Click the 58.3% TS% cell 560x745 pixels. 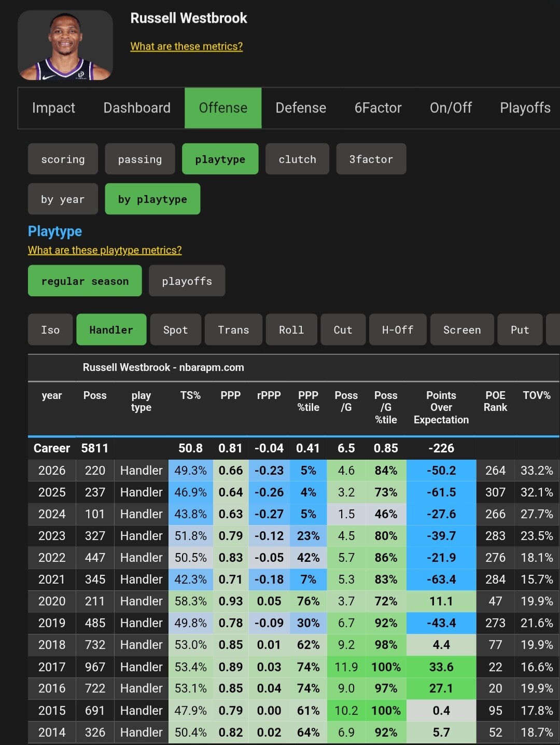click(190, 601)
